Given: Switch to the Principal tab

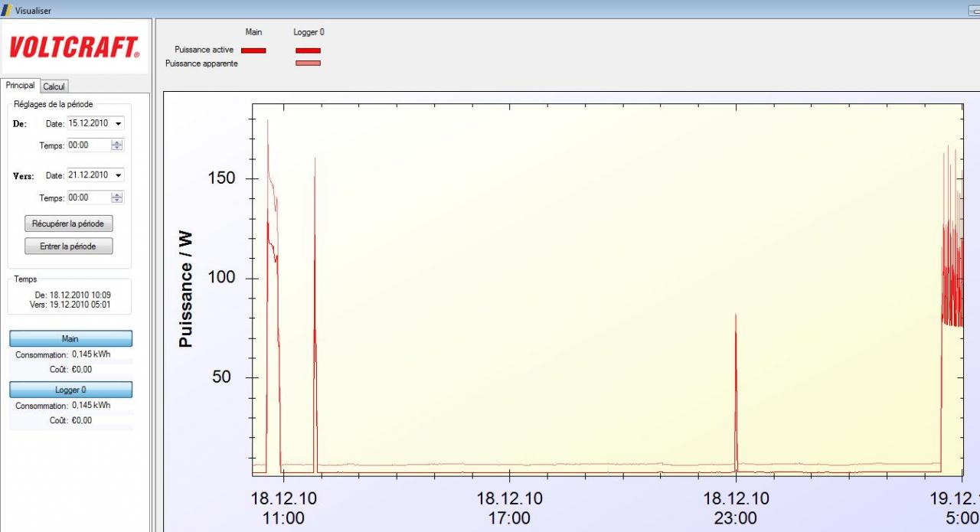Looking at the screenshot, I should click(20, 86).
